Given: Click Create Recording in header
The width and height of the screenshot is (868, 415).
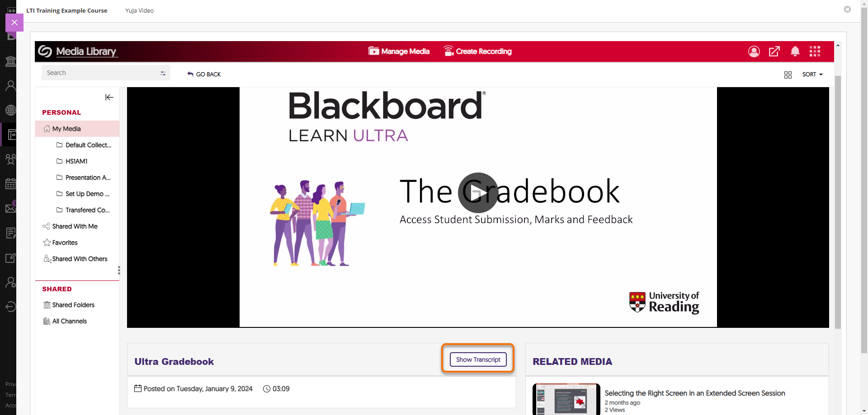Looking at the screenshot, I should [477, 51].
